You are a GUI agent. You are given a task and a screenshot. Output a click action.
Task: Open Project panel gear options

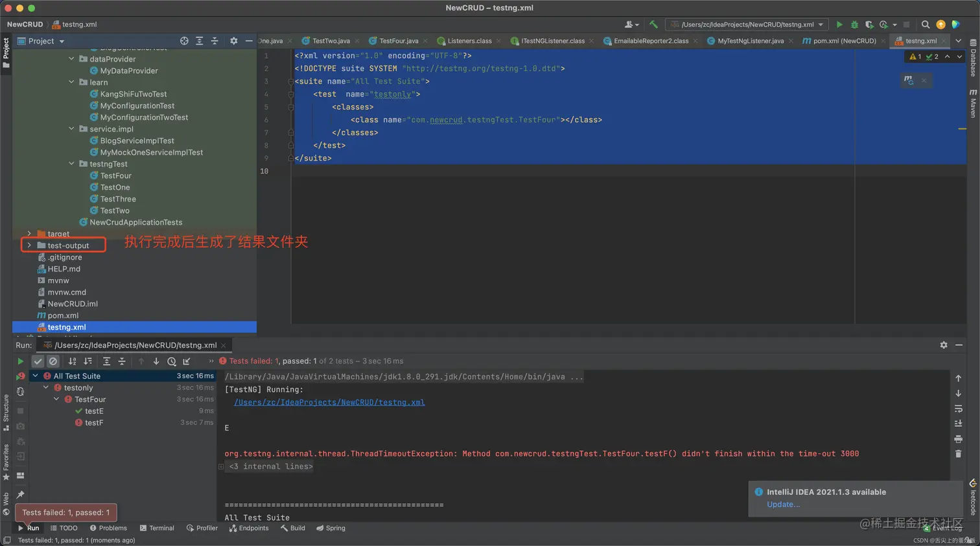pyautogui.click(x=234, y=41)
